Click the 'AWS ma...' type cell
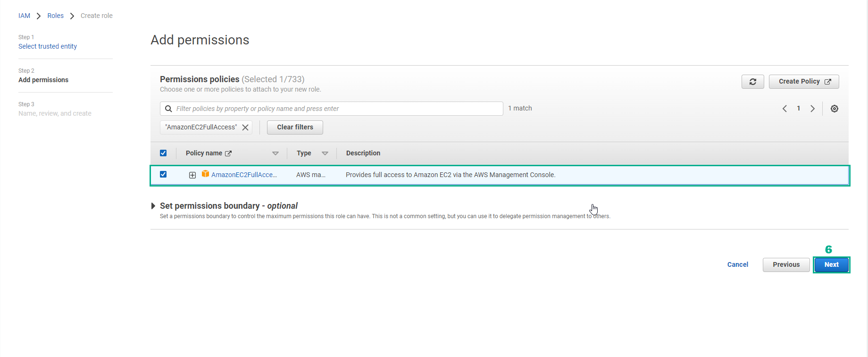868x357 pixels. pyautogui.click(x=311, y=175)
